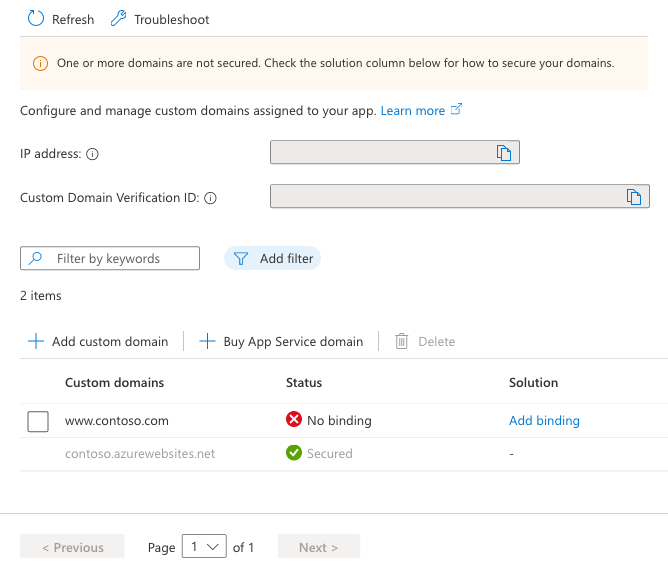Sort by Status column header

pyautogui.click(x=304, y=382)
